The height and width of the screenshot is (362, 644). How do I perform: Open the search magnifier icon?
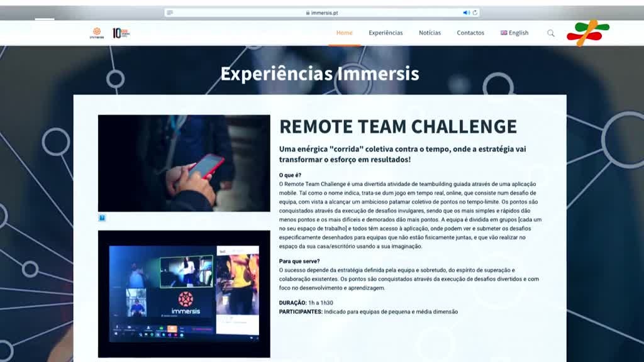[x=552, y=33]
